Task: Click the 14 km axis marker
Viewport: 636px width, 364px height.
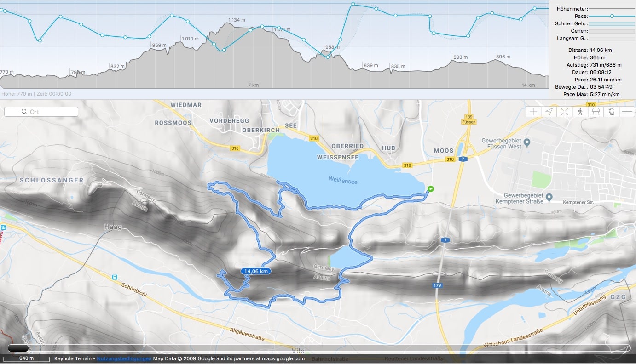Action: 528,85
